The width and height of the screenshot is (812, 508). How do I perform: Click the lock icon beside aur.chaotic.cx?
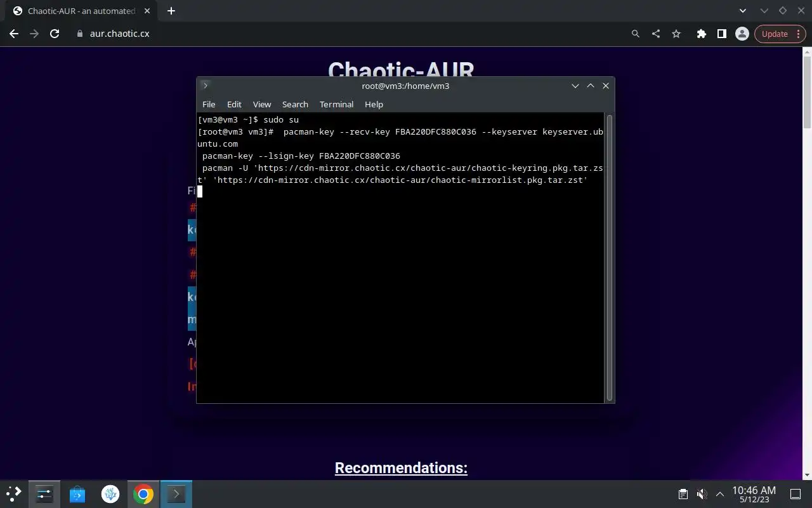pyautogui.click(x=79, y=34)
